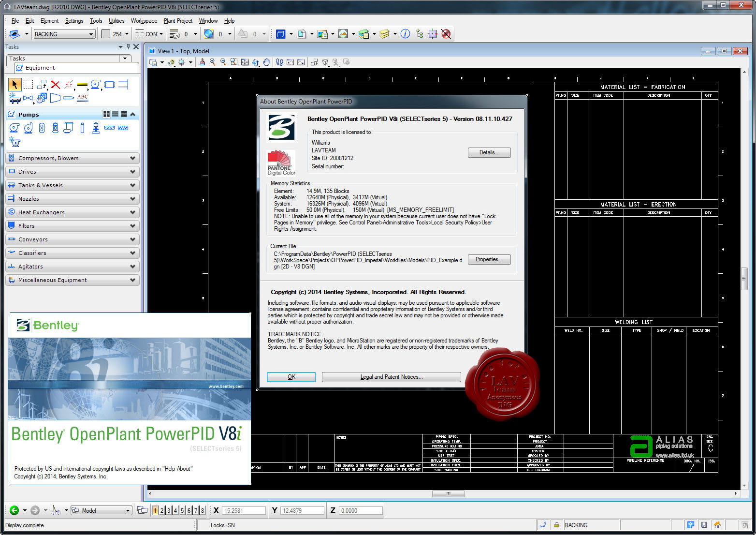
Task: Collapse the Pumps group chevron
Action: coord(132,114)
